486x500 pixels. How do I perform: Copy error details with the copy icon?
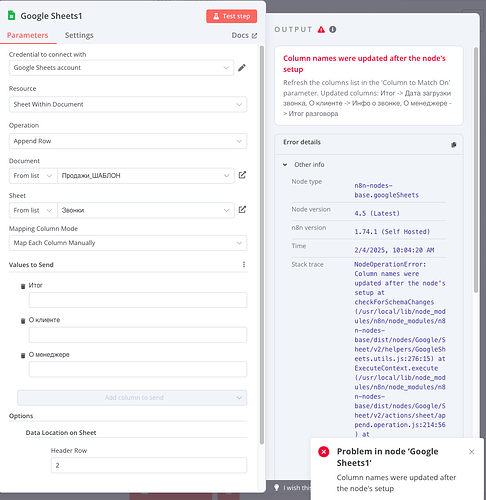click(x=453, y=145)
